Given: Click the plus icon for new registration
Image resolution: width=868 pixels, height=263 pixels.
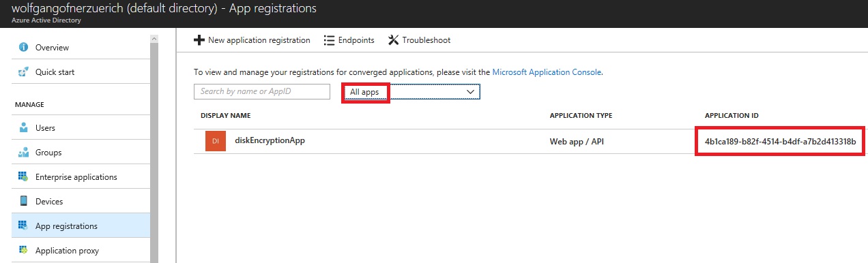Looking at the screenshot, I should point(199,40).
